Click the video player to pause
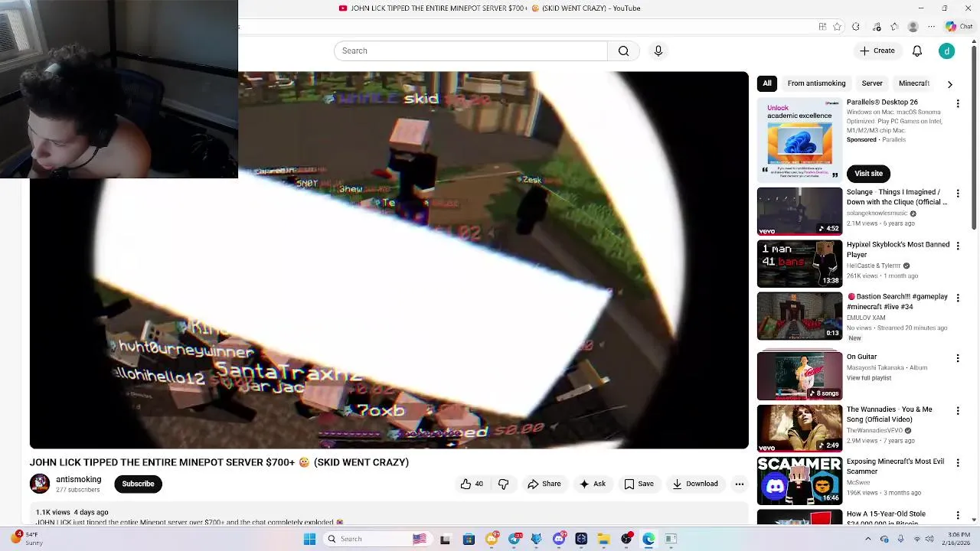Image resolution: width=980 pixels, height=551 pixels. click(x=389, y=260)
